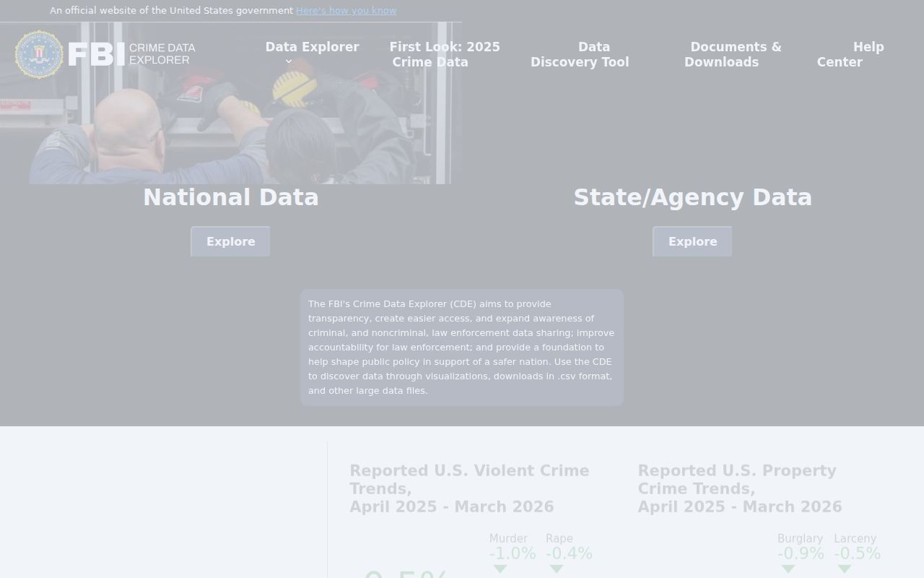Click the FBI seal logo icon
The height and width of the screenshot is (578, 924).
click(39, 54)
